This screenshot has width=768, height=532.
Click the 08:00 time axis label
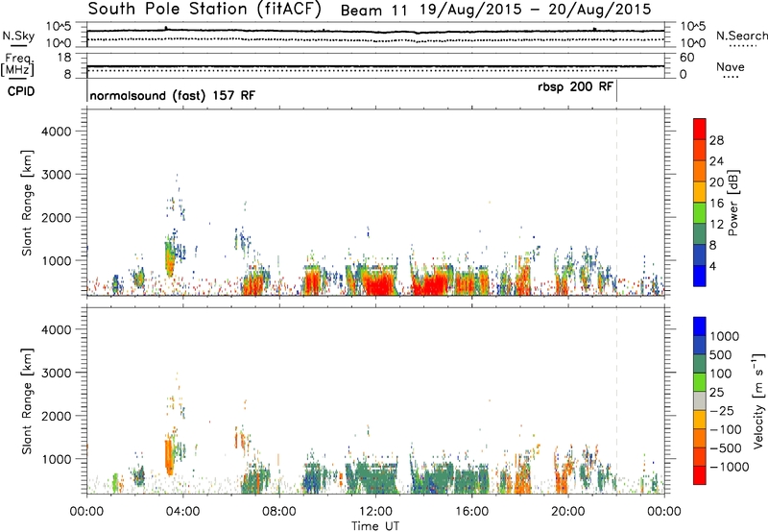[278, 512]
